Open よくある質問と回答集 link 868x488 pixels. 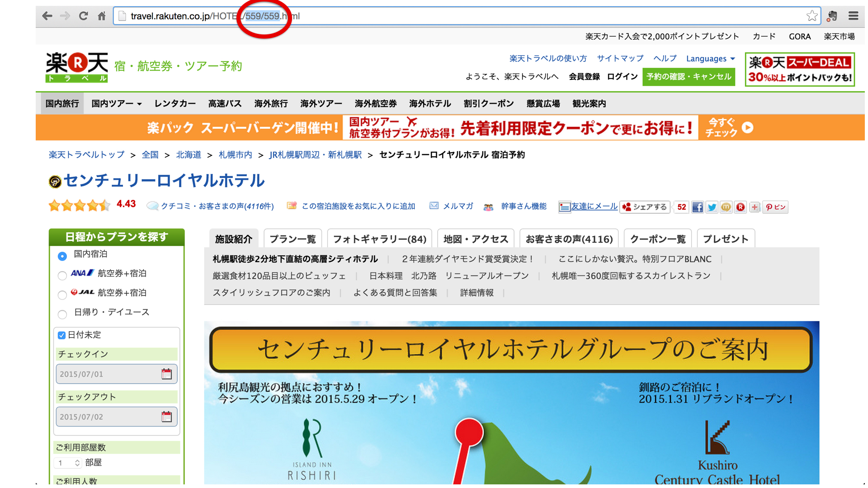(395, 293)
